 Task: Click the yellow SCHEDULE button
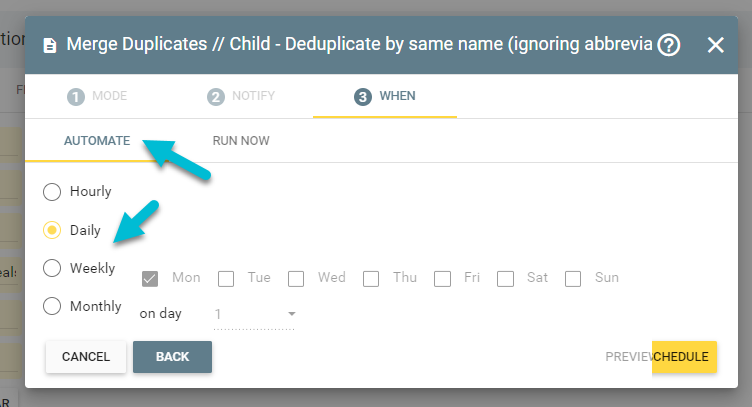point(684,357)
